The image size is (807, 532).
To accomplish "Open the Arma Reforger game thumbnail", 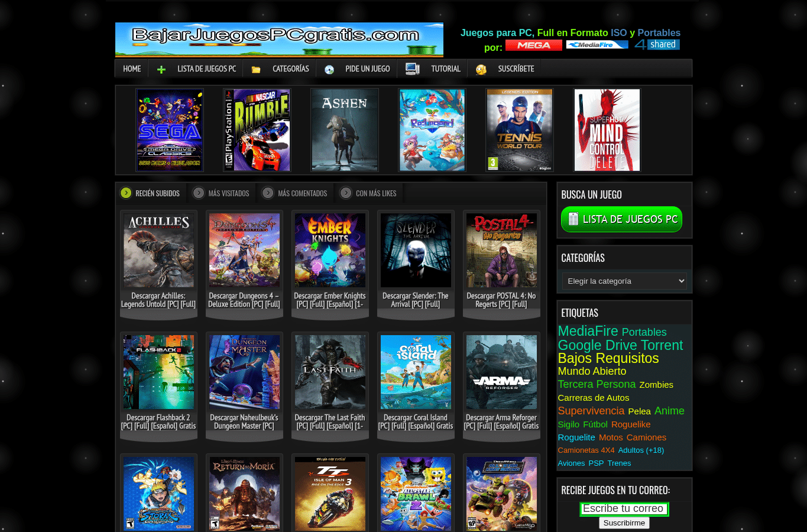I will pyautogui.click(x=501, y=372).
